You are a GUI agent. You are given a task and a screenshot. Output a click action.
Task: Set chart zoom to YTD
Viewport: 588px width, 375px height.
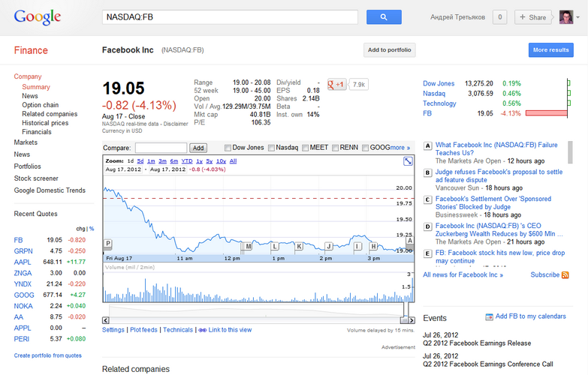[x=187, y=161]
